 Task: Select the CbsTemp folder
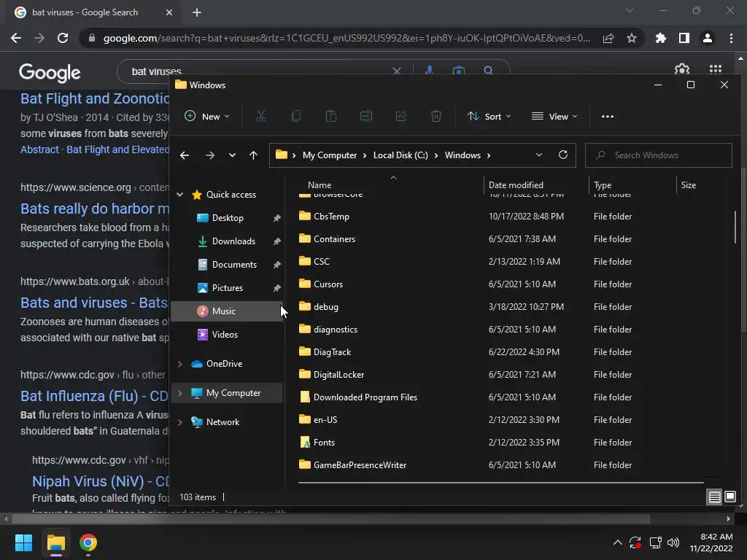[331, 216]
